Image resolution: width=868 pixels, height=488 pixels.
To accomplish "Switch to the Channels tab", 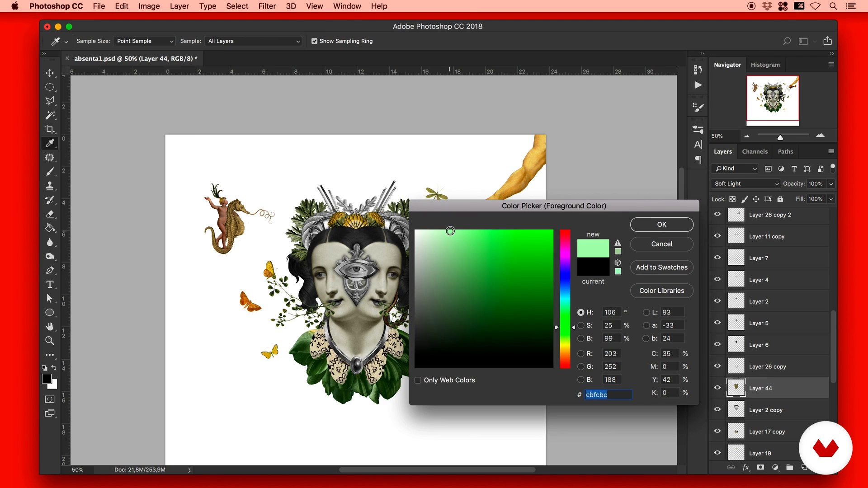I will tap(755, 151).
